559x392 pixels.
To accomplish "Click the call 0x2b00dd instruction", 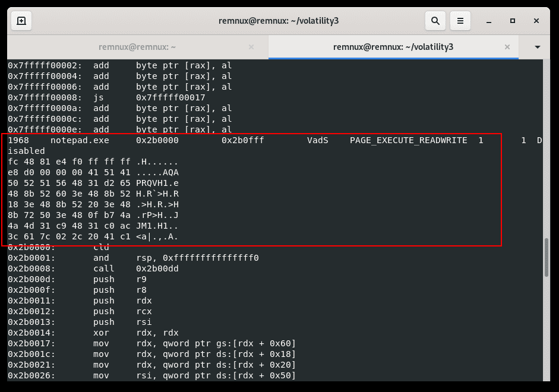I will pos(93,268).
